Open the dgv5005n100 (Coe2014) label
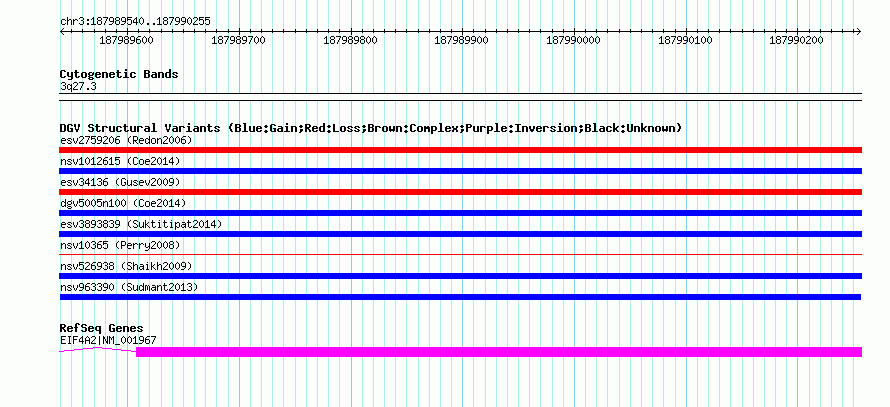The image size is (890, 407). point(123,203)
